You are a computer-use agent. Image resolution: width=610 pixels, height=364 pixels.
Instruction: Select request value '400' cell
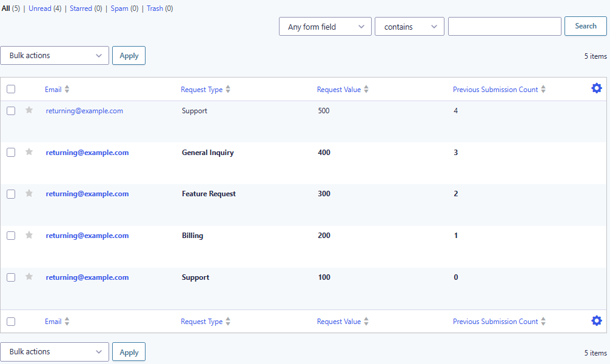324,153
